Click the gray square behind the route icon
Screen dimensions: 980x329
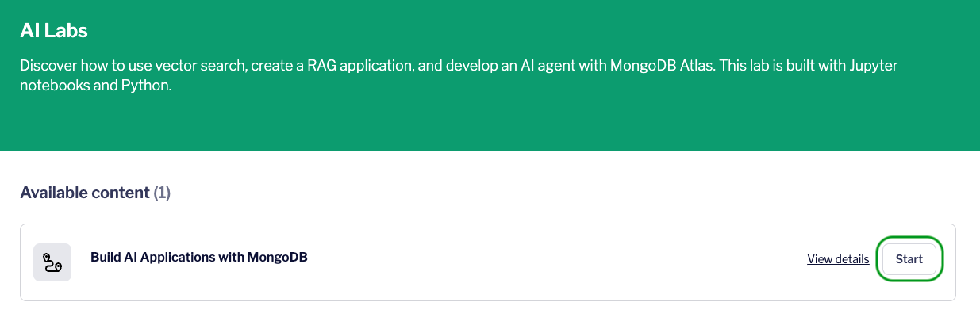pyautogui.click(x=52, y=262)
